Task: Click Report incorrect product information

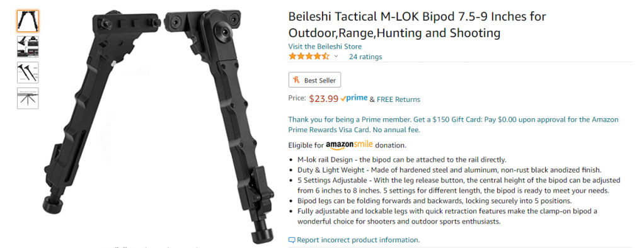Action: (358, 240)
